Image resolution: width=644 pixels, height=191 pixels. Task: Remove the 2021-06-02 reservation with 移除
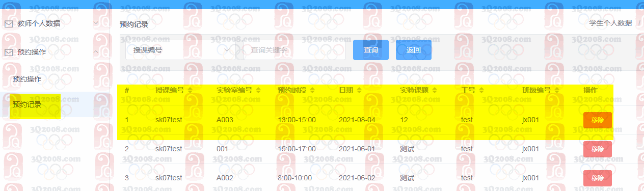pos(598,178)
